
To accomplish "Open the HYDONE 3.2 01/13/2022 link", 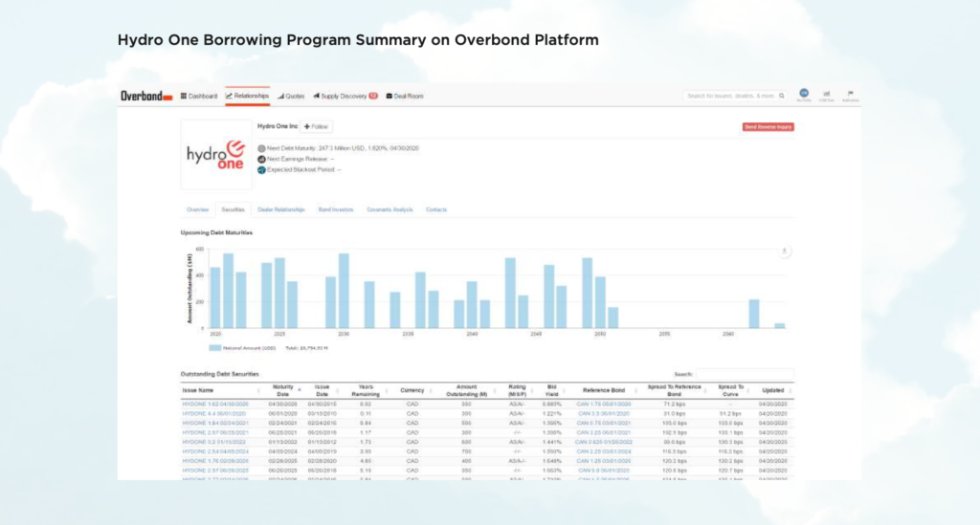I will [x=213, y=442].
